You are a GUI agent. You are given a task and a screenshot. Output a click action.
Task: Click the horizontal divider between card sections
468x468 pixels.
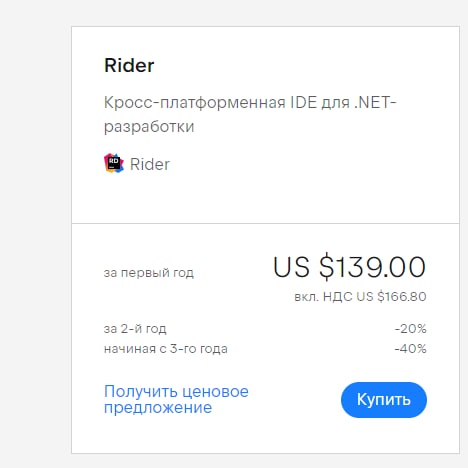(265, 223)
